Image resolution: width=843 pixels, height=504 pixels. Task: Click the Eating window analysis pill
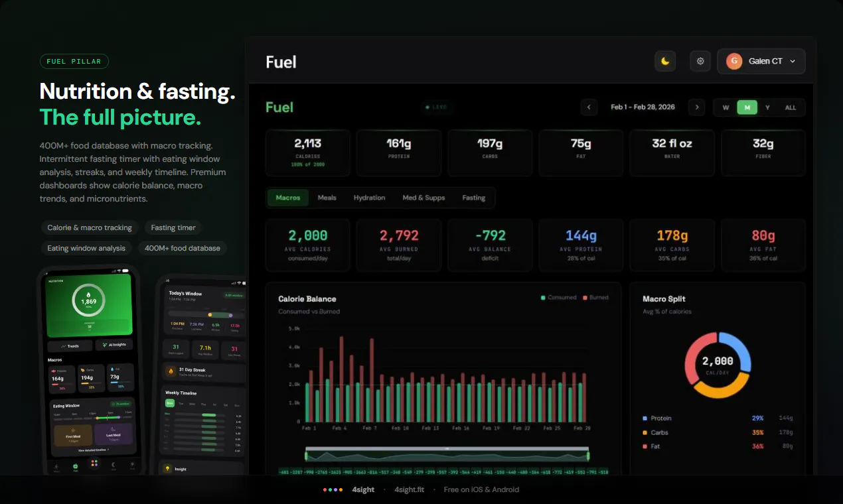point(86,248)
